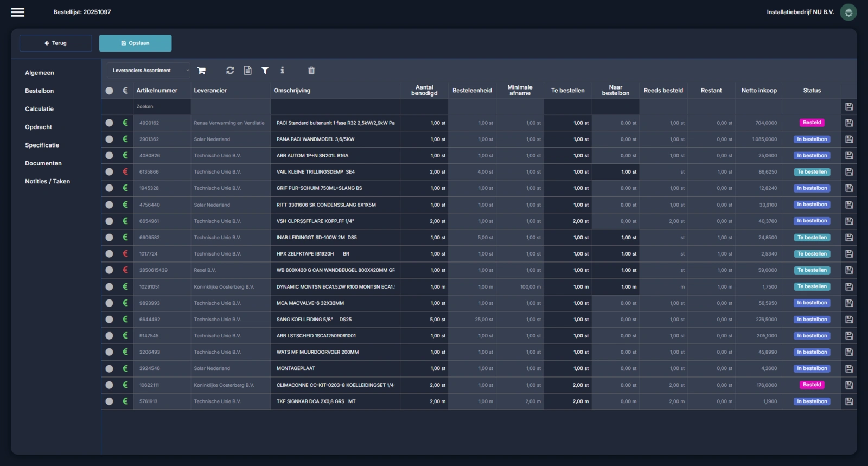Sort by the Netto inkoop column header
The image size is (868, 466).
click(759, 91)
